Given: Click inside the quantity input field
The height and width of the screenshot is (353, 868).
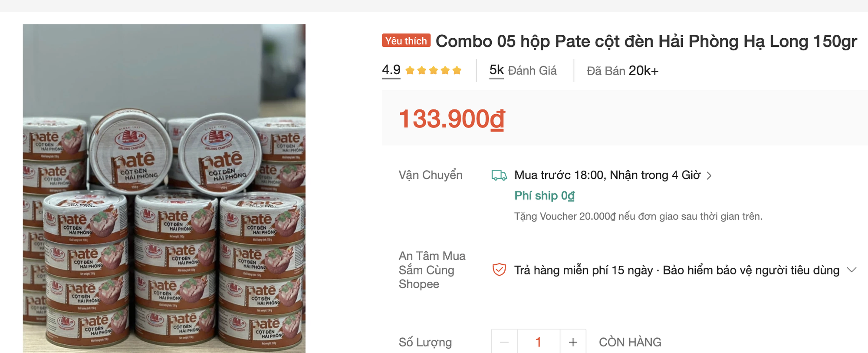Looking at the screenshot, I should pyautogui.click(x=538, y=342).
